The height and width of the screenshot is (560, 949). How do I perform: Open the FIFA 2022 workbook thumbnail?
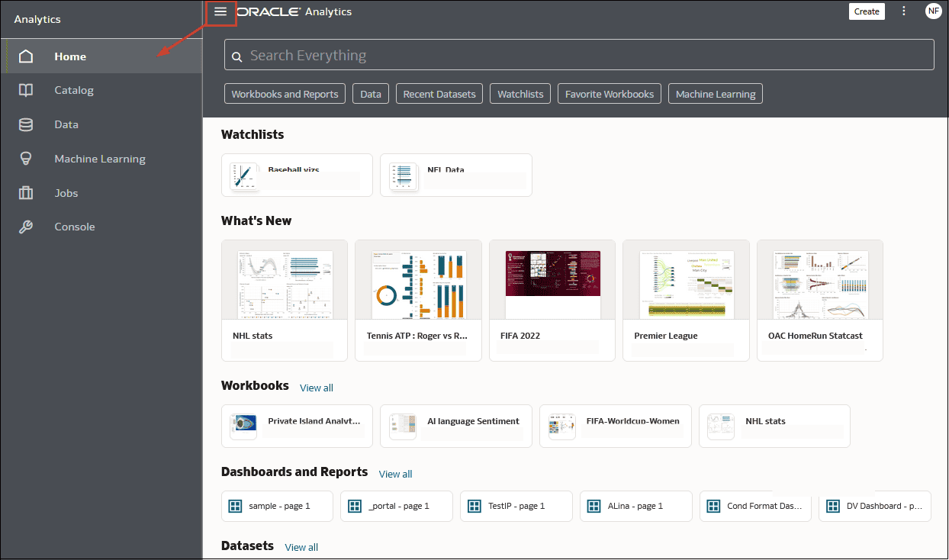[552, 284]
